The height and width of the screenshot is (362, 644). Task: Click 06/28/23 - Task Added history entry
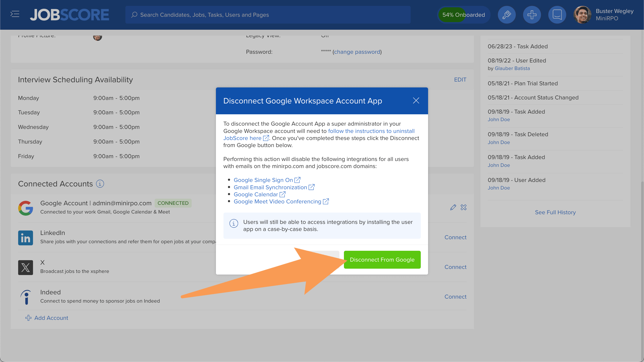(x=517, y=46)
